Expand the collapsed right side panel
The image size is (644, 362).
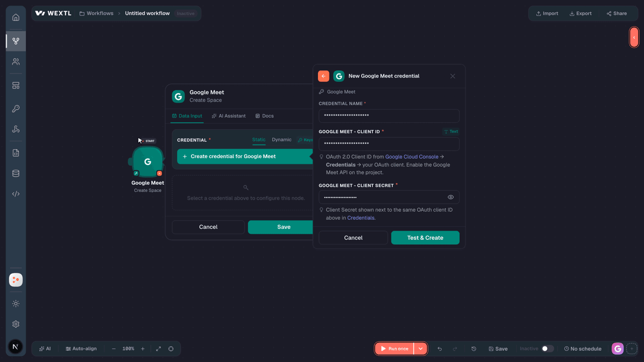point(634,37)
